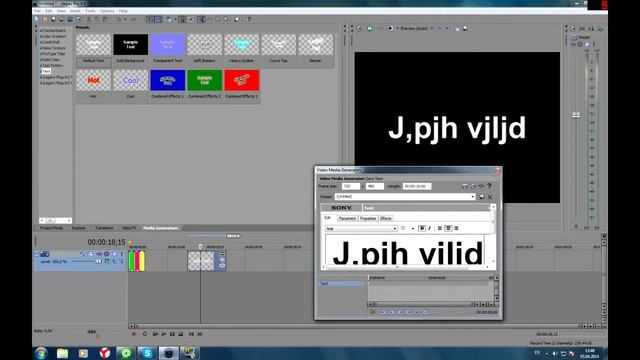Viewport: 640px width, 360px height.
Task: Go to end of the timeline
Action: click(x=200, y=334)
